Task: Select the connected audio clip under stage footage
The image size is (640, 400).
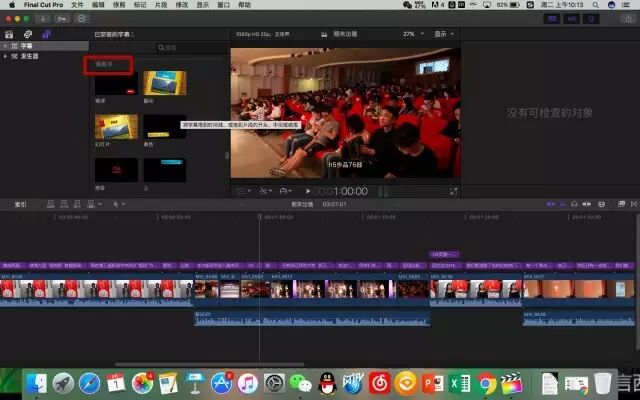Action: click(312, 319)
